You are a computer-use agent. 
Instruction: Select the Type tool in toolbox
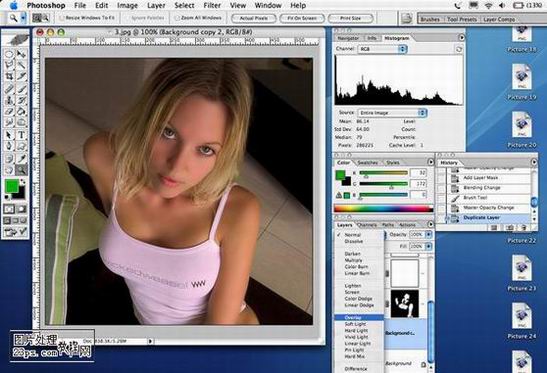(22, 135)
